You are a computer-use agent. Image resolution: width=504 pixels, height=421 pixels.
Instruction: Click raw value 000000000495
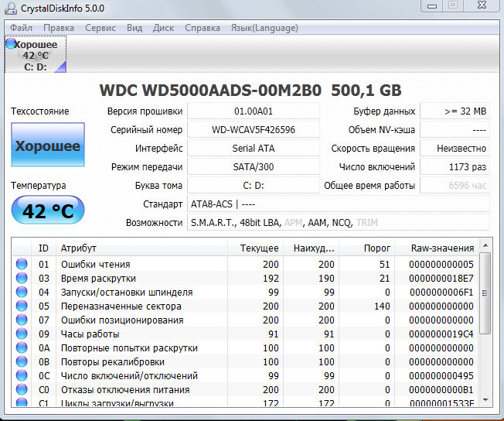pos(441,376)
